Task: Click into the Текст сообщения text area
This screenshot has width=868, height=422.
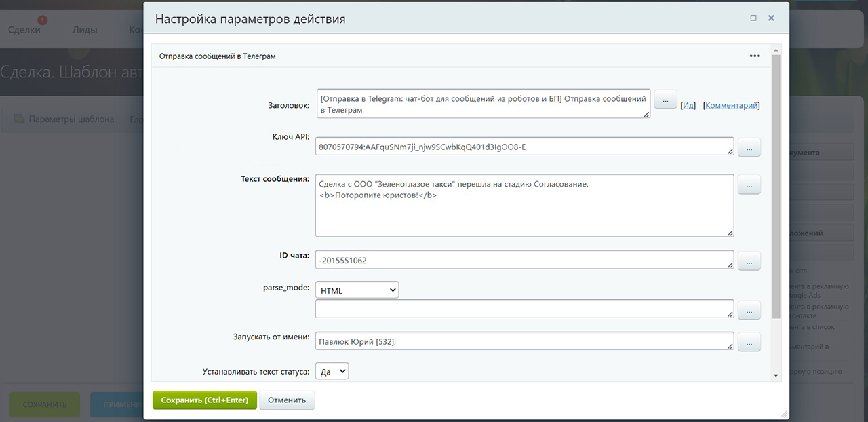Action: (524, 206)
